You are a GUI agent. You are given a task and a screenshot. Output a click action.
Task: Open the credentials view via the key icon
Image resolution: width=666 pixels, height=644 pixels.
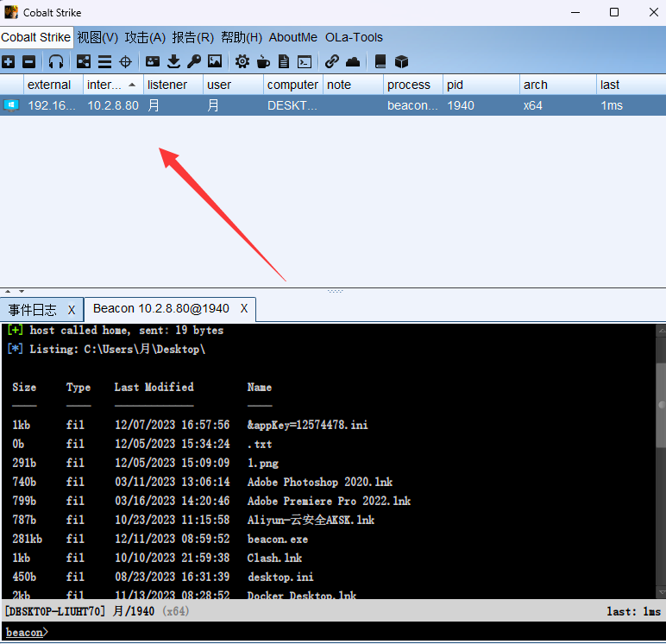click(194, 61)
